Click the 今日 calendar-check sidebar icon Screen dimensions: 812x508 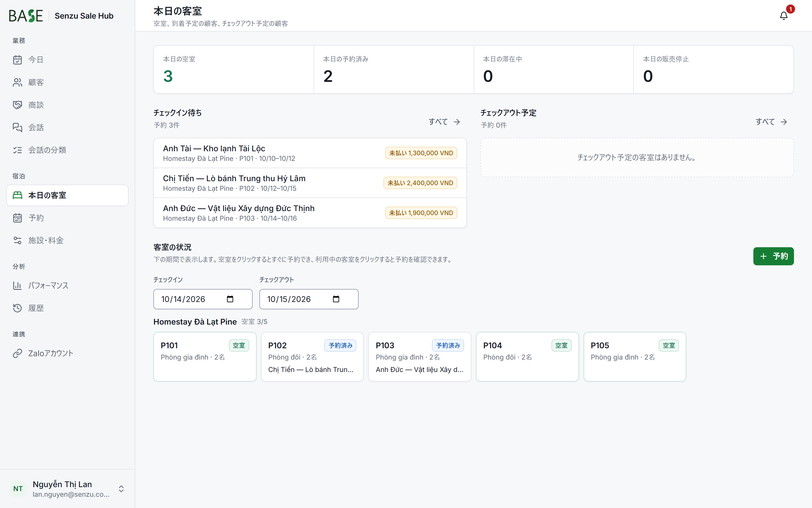pos(17,60)
